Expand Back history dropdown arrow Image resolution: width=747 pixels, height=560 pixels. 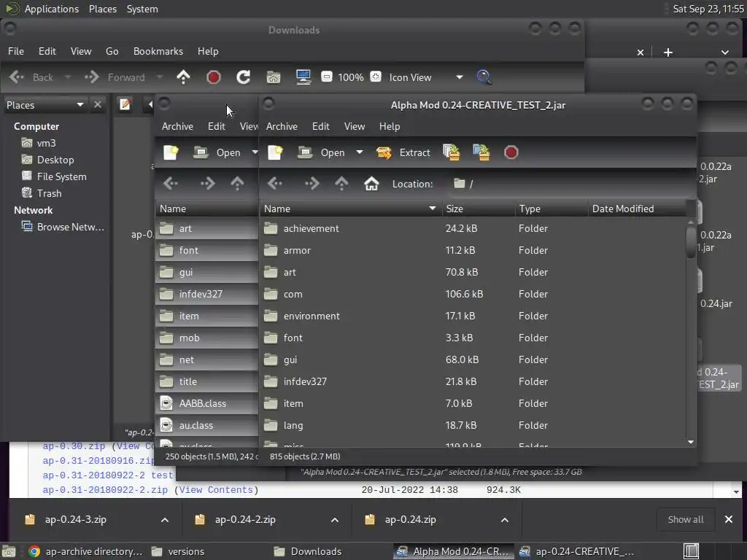click(x=68, y=77)
